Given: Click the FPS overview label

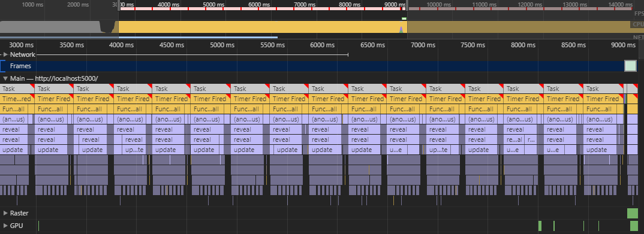Looking at the screenshot, I should 639,13.
